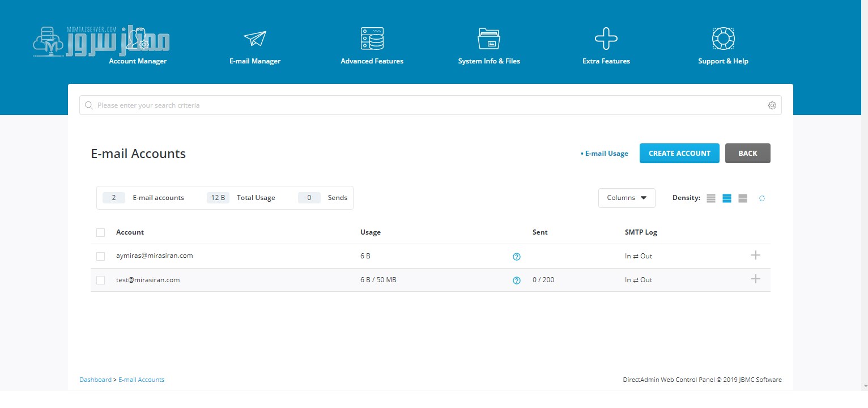Open Advanced Features database icon
868x408 pixels.
[x=372, y=39]
